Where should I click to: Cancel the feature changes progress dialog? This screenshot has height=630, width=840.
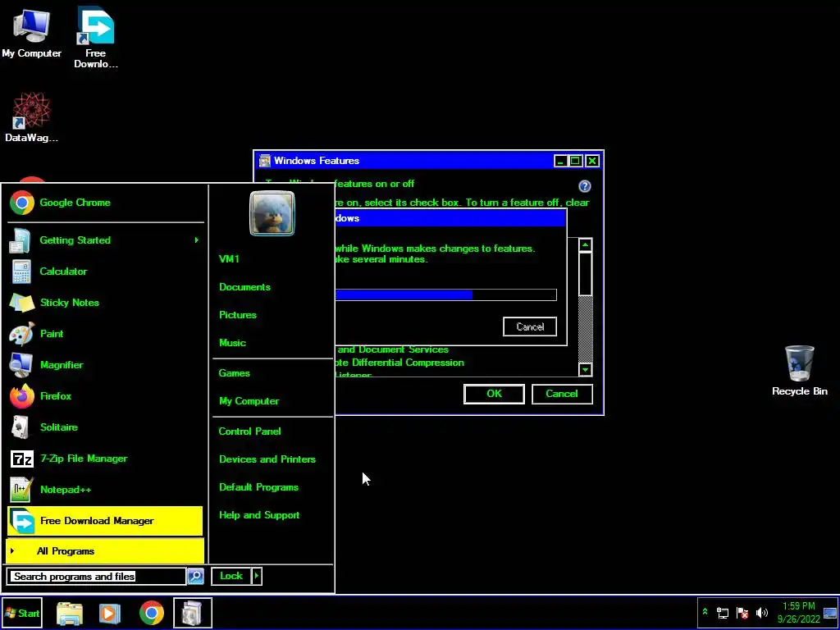click(x=530, y=326)
